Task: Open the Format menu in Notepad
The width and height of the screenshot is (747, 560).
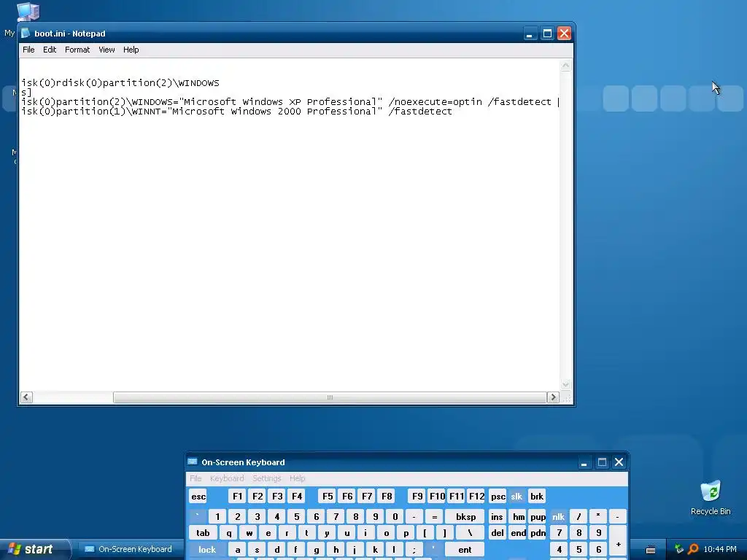Action: tap(77, 50)
